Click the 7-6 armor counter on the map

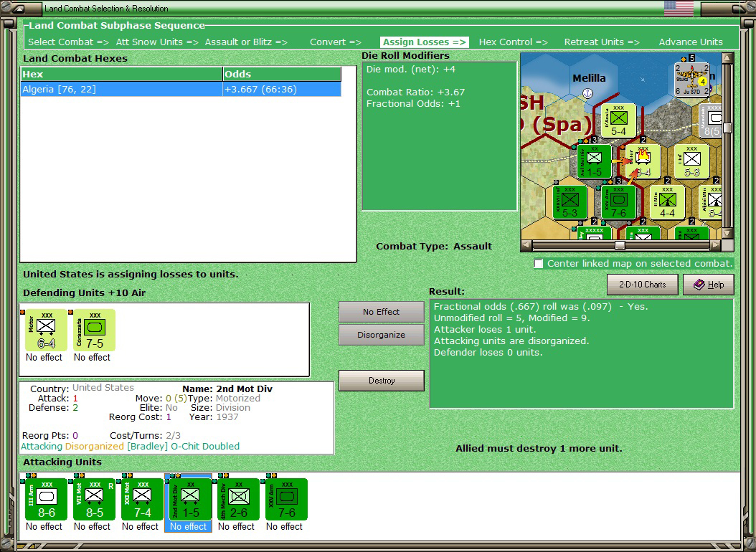click(618, 202)
